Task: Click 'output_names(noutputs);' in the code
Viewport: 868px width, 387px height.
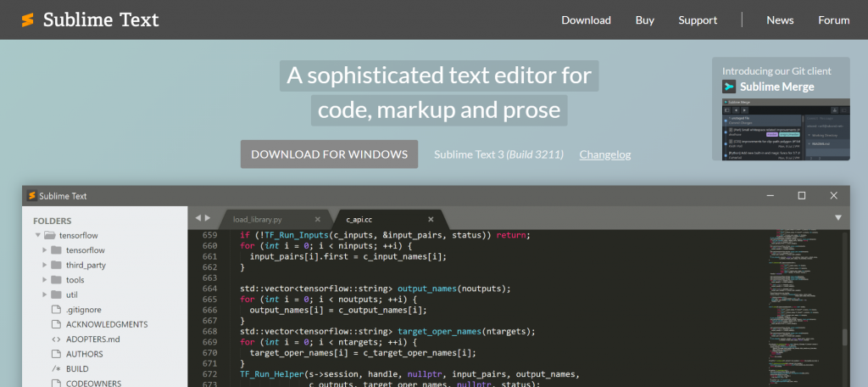Action: pos(454,289)
